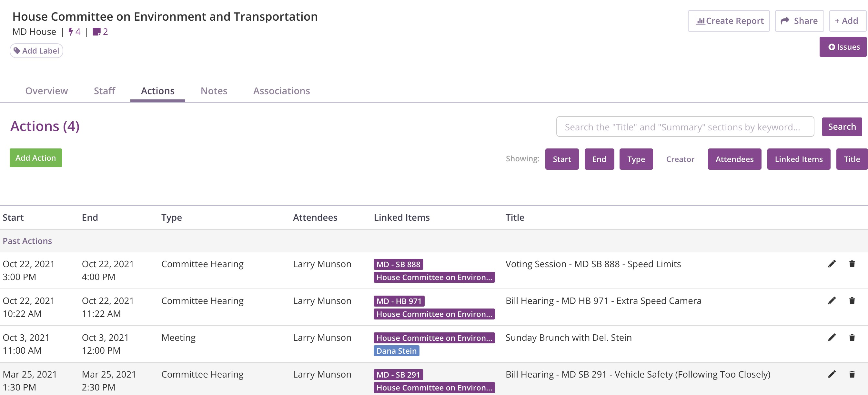Add to Issues
Image resolution: width=868 pixels, height=395 pixels.
click(843, 47)
